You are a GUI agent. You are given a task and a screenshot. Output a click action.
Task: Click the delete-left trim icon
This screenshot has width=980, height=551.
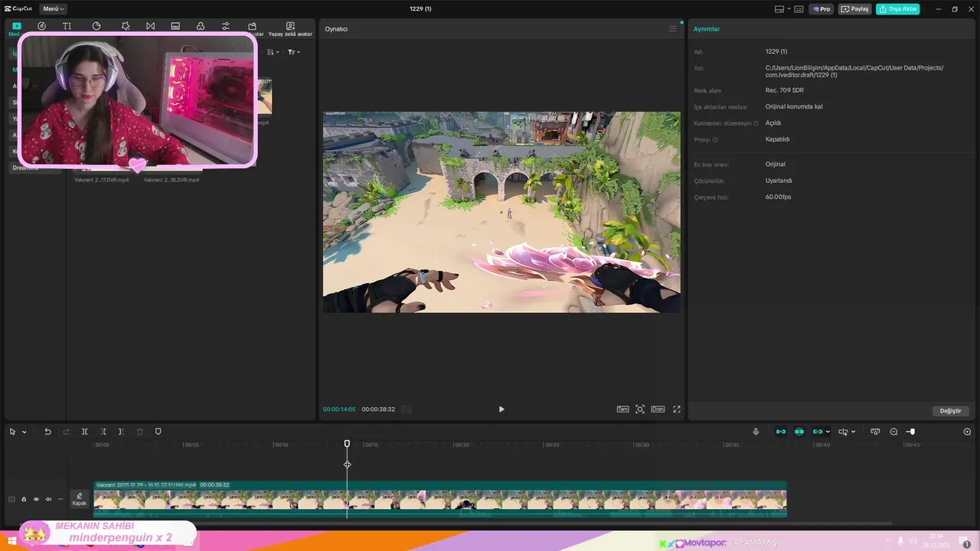[103, 432]
